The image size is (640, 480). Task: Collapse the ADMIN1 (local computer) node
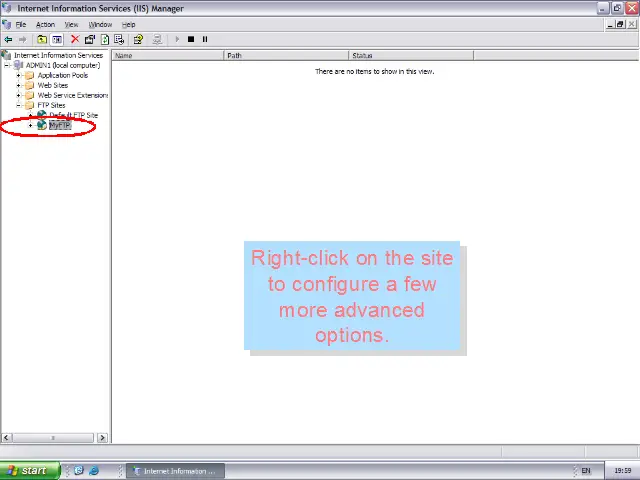click(x=7, y=65)
